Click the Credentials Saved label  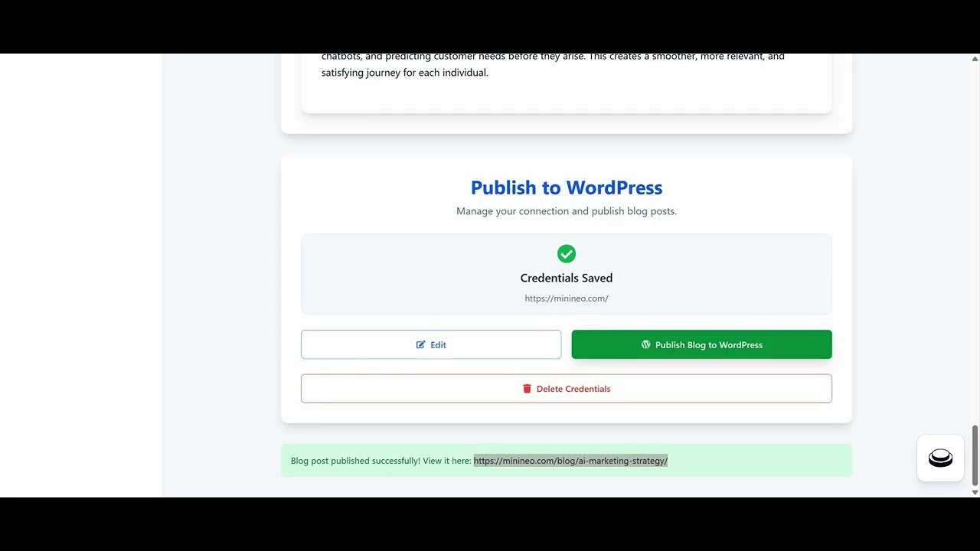coord(567,278)
